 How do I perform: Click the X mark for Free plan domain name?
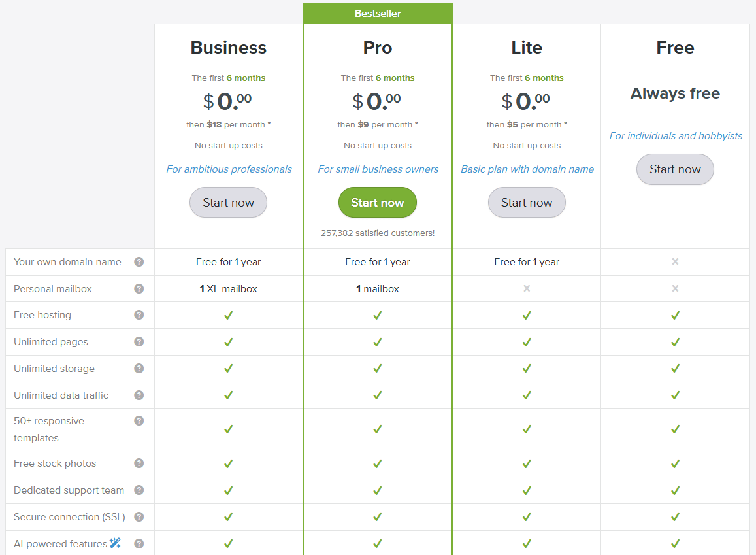click(x=675, y=261)
